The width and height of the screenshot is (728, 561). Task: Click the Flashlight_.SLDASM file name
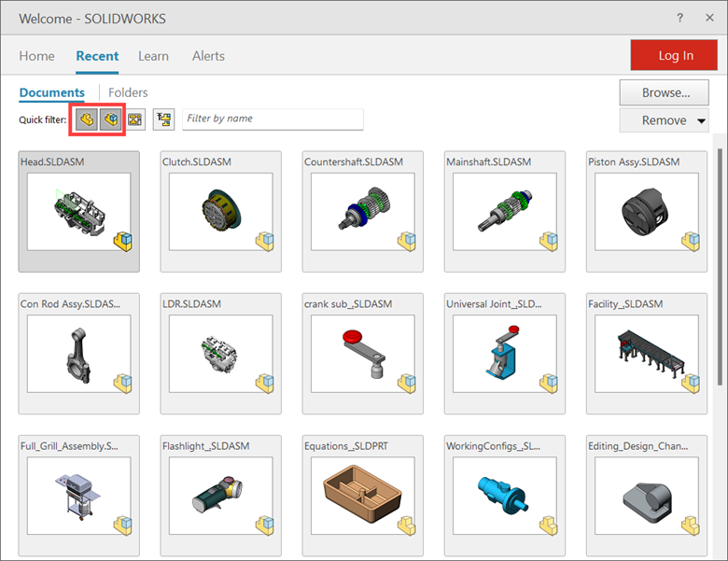pos(206,446)
